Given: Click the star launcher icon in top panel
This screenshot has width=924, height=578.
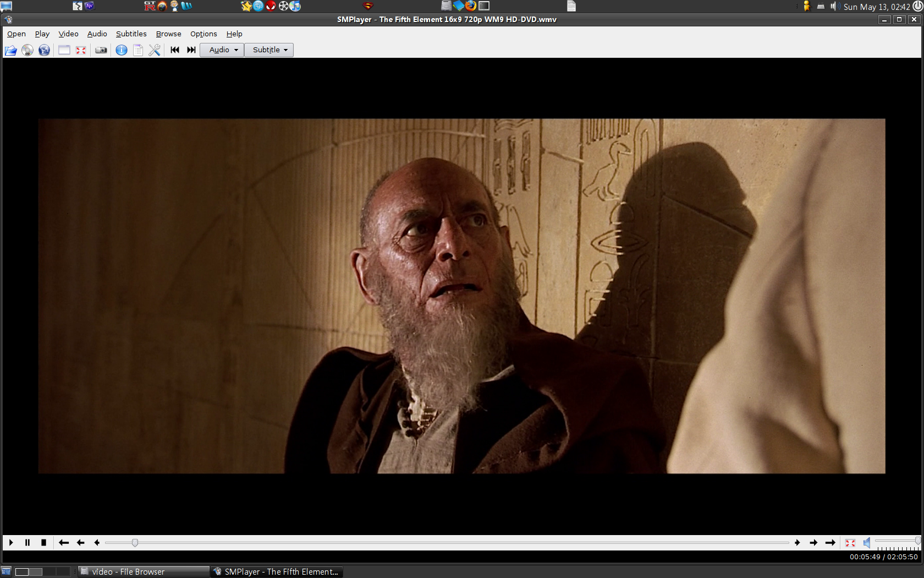Looking at the screenshot, I should (246, 6).
